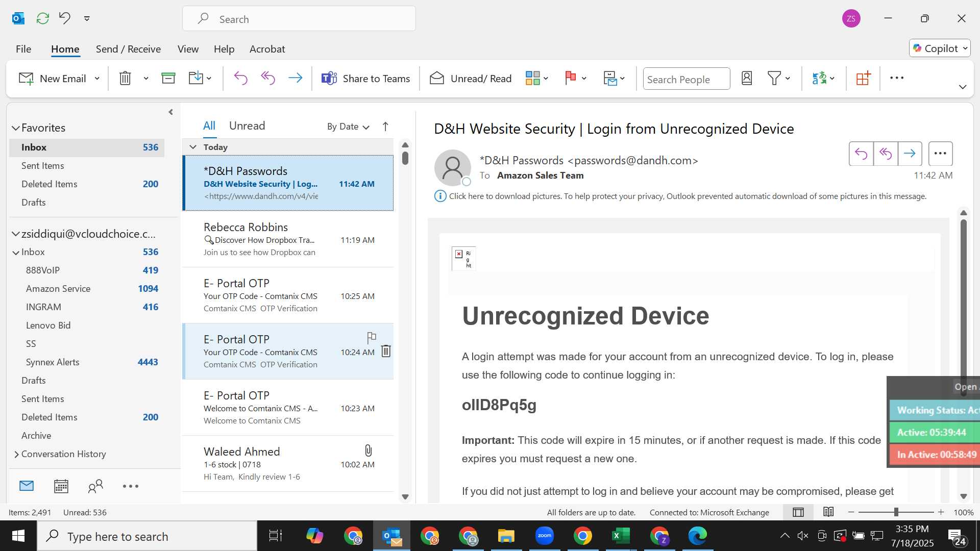The image size is (980, 551).
Task: Click the Reply arrow in ribbon
Action: click(x=240, y=79)
